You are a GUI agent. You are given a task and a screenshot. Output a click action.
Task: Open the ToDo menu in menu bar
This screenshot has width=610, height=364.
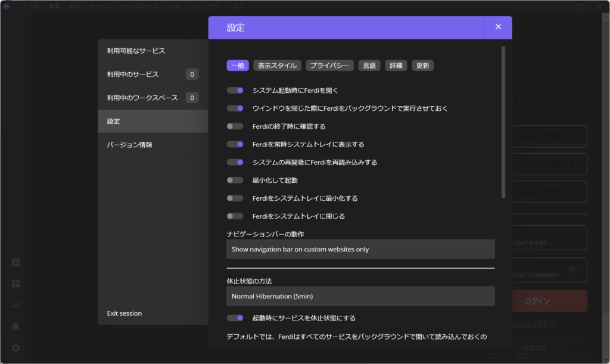(x=175, y=6)
